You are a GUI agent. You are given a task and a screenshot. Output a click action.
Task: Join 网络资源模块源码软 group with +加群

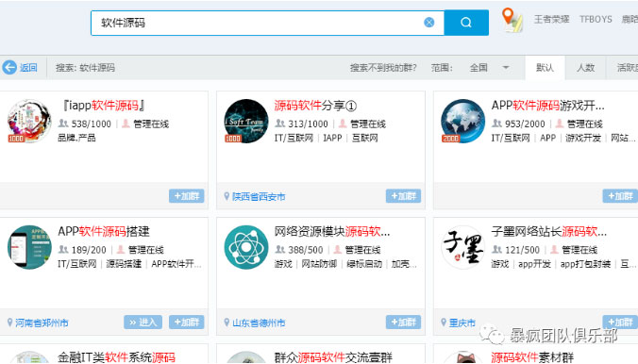(403, 323)
